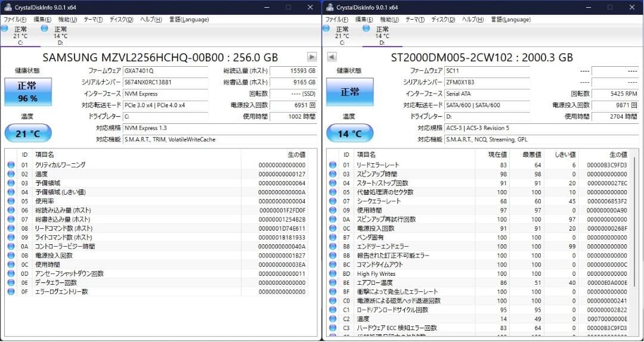Click status icon for リードコマンド数 row
The image size is (644, 342).
pos(11,228)
